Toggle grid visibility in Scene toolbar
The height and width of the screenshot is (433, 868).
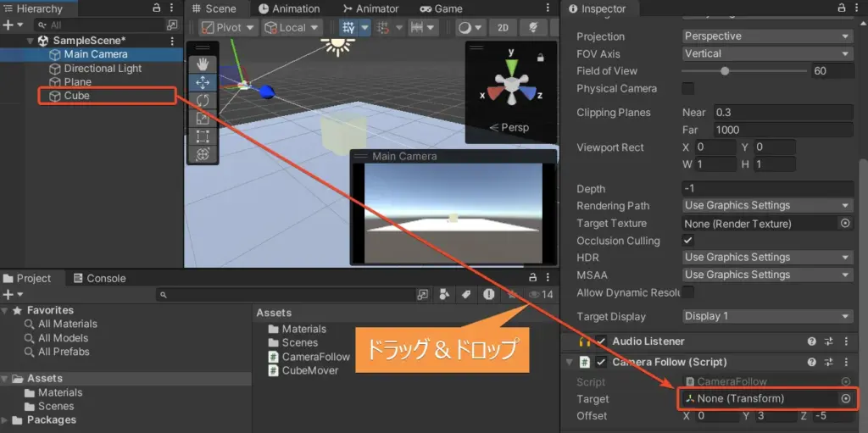click(x=348, y=27)
